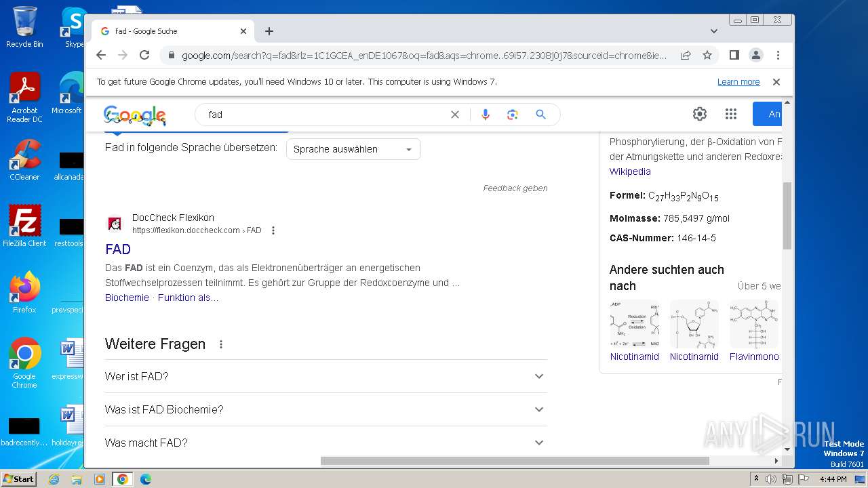The height and width of the screenshot is (488, 868).
Task: Open DocCheck result three-dot options
Action: [x=273, y=230]
